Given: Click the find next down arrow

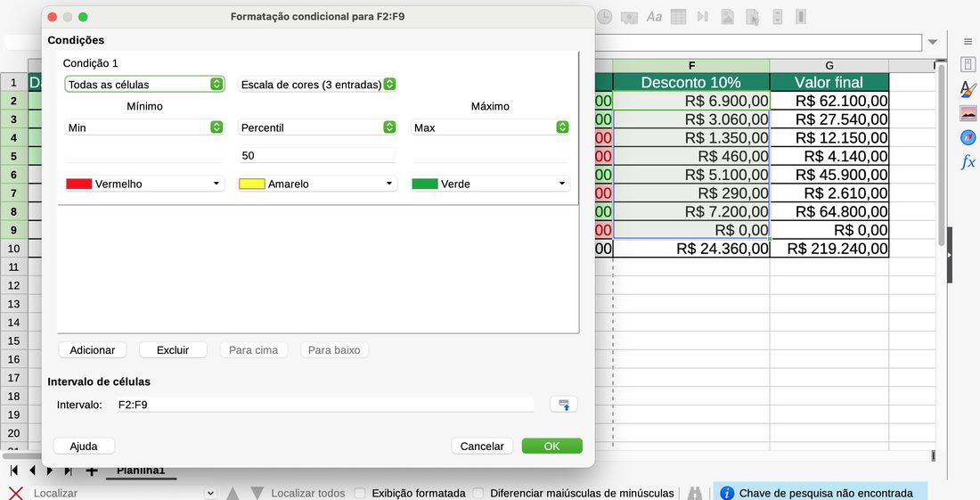Looking at the screenshot, I should pos(257,493).
